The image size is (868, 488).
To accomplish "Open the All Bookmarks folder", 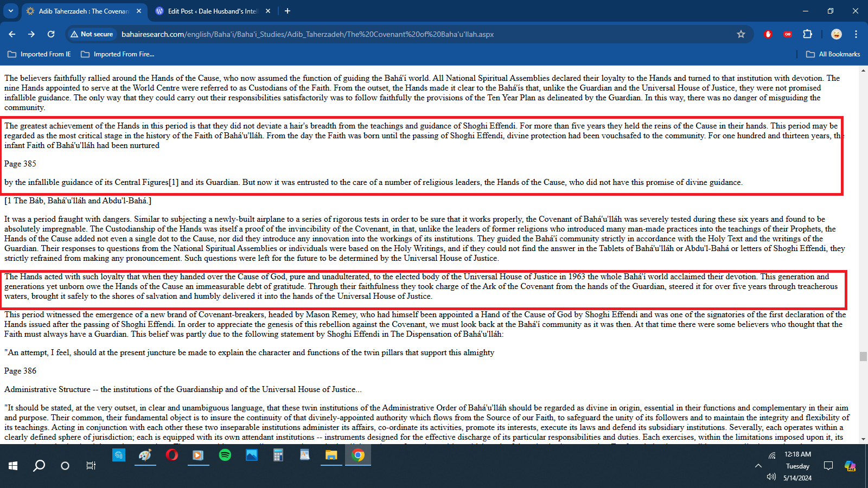I will click(833, 54).
